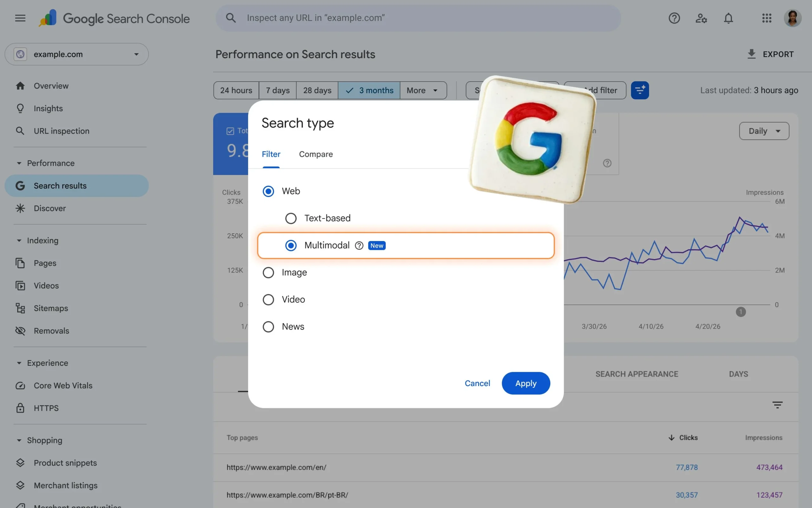Switch to the Compare tab

[316, 154]
